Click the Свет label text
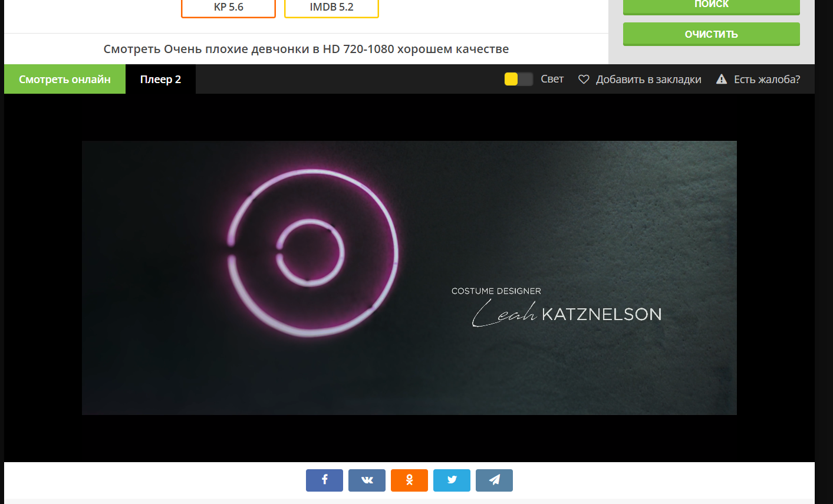Viewport: 833px width, 504px height. point(552,79)
